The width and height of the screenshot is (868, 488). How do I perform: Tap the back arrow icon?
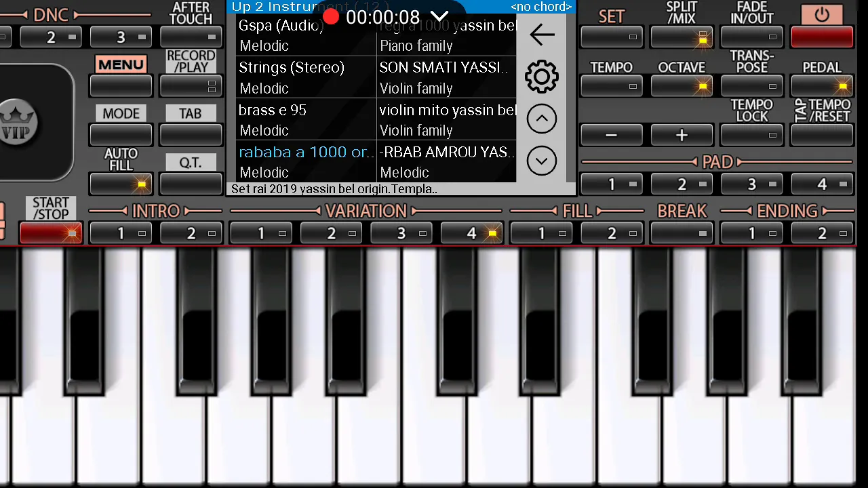click(542, 35)
